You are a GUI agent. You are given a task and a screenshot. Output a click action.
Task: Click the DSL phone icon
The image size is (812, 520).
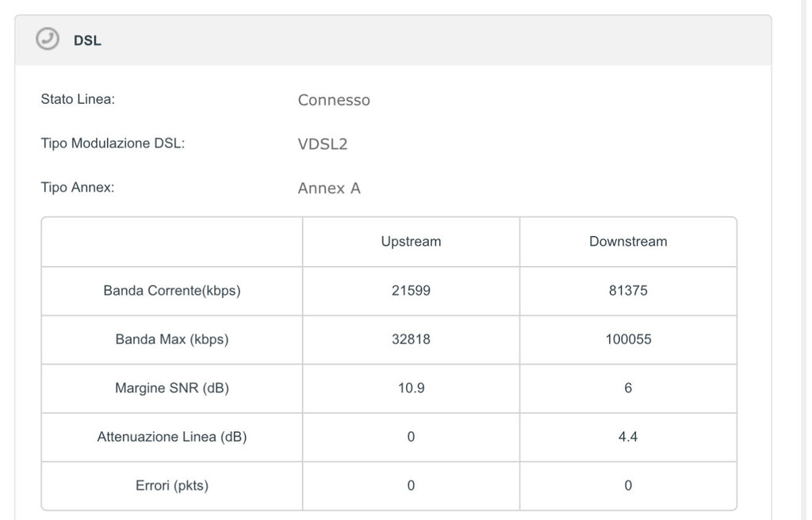point(48,39)
